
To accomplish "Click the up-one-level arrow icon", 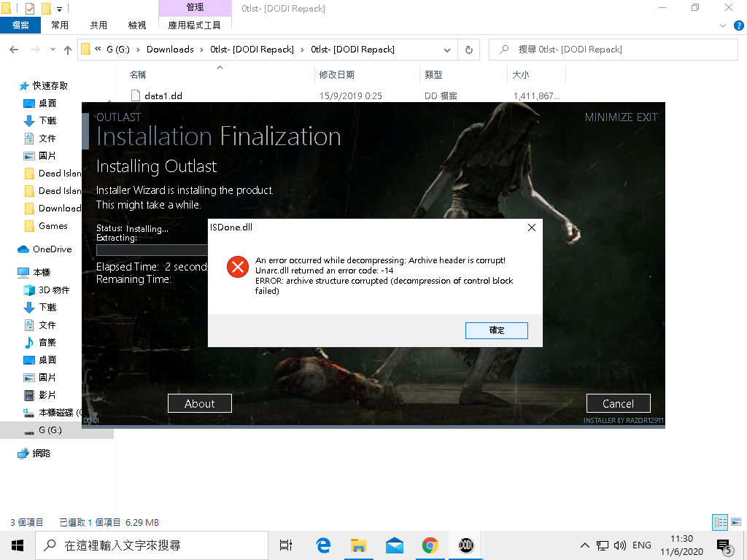I will [68, 50].
